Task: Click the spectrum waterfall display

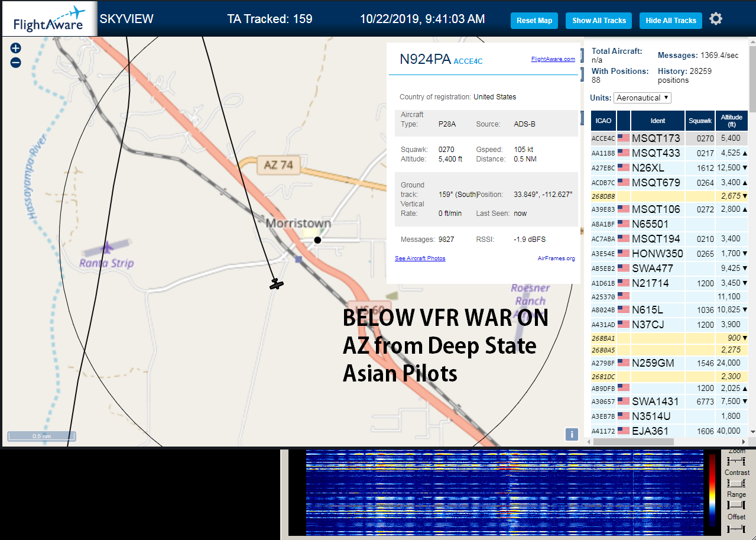Action: coord(504,493)
